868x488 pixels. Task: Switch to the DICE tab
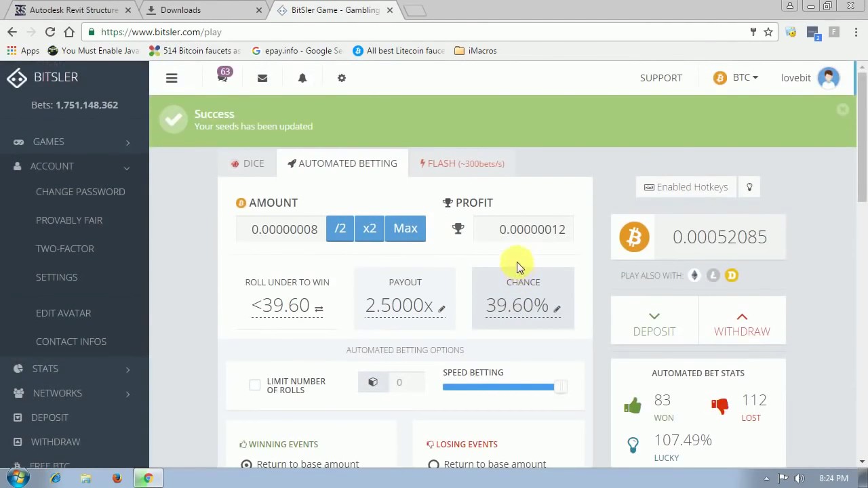click(x=248, y=163)
